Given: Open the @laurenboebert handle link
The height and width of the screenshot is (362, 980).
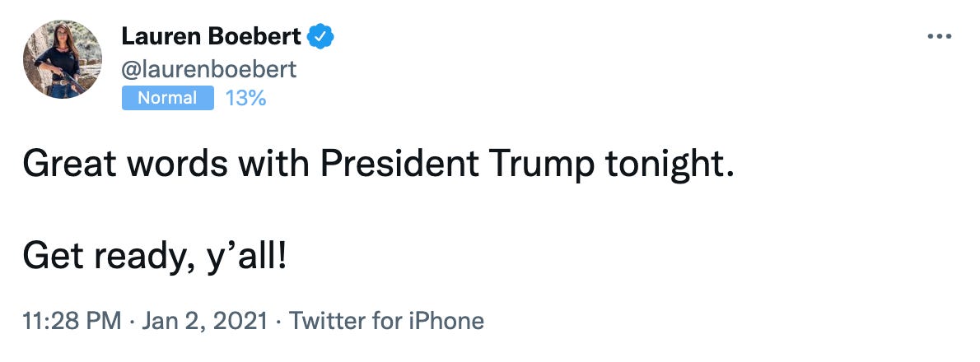Looking at the screenshot, I should pos(208,68).
